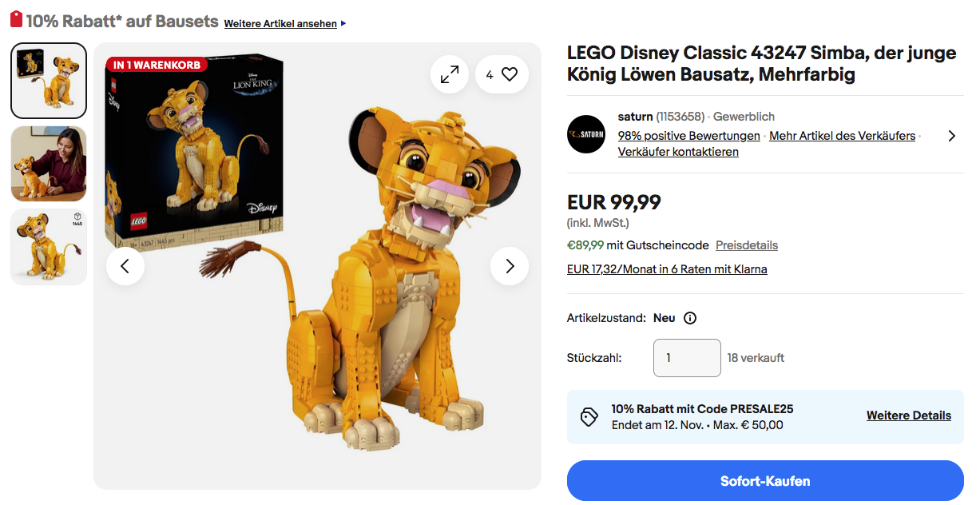This screenshot has width=980, height=505.
Task: Open the Klarna 6 Raten financing link
Action: (x=667, y=269)
